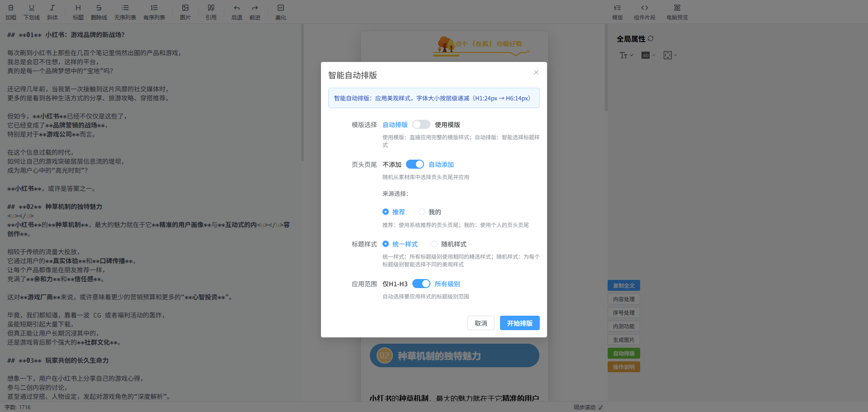Click the right panel scrollbar thumb
Image resolution: width=868 pixels, height=412 pixels.
point(606,68)
